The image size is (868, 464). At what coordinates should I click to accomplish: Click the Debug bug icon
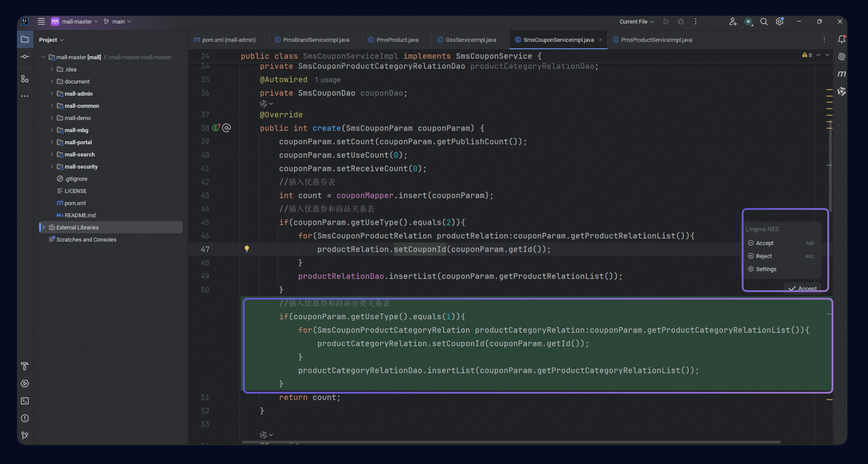[x=681, y=22]
